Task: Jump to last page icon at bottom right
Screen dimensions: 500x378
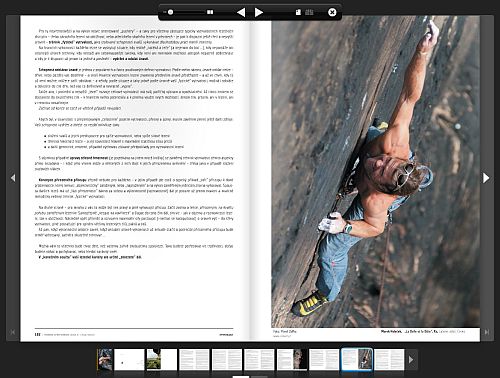Action: (x=487, y=332)
